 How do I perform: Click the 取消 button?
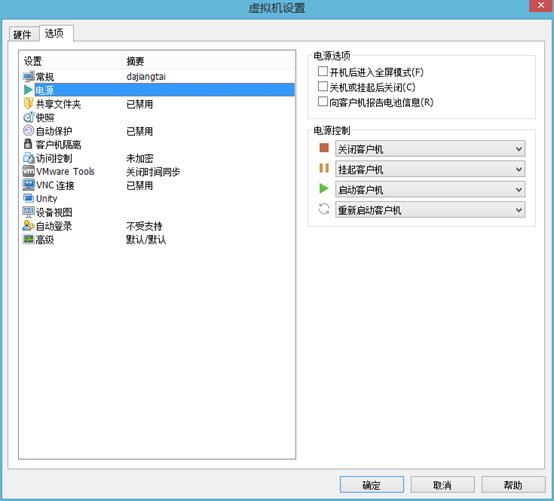pos(442,485)
